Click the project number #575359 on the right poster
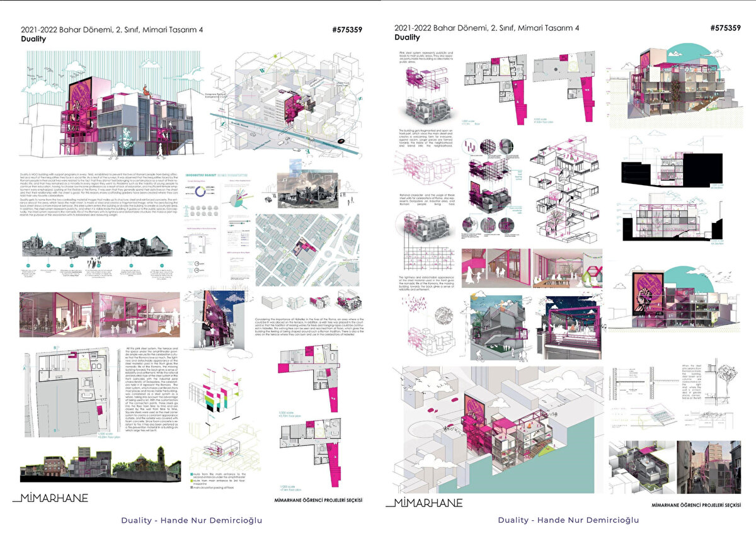 tap(724, 28)
